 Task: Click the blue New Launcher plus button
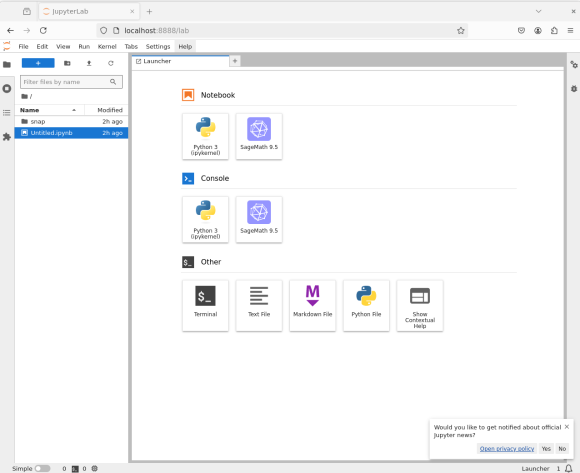tap(38, 63)
